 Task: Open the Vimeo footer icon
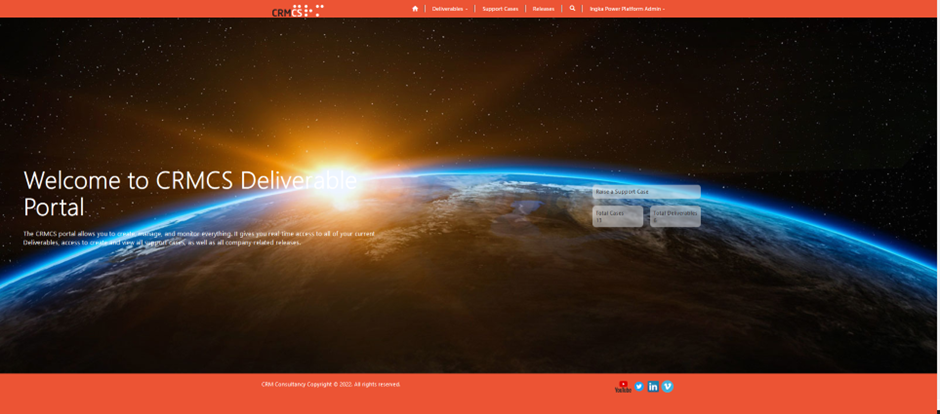point(667,386)
